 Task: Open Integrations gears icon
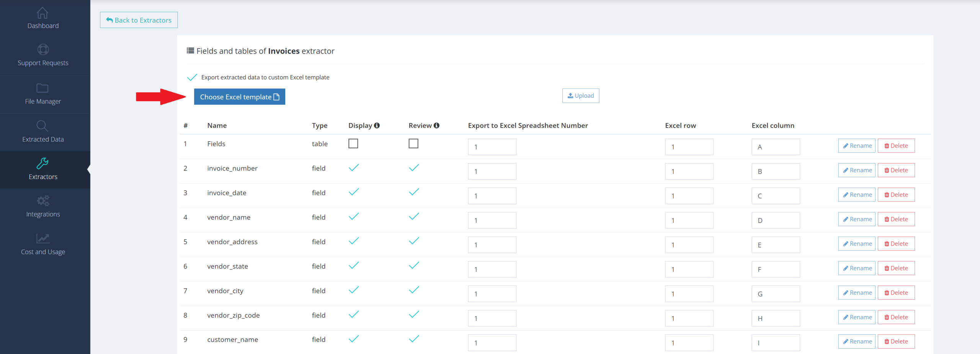tap(43, 201)
